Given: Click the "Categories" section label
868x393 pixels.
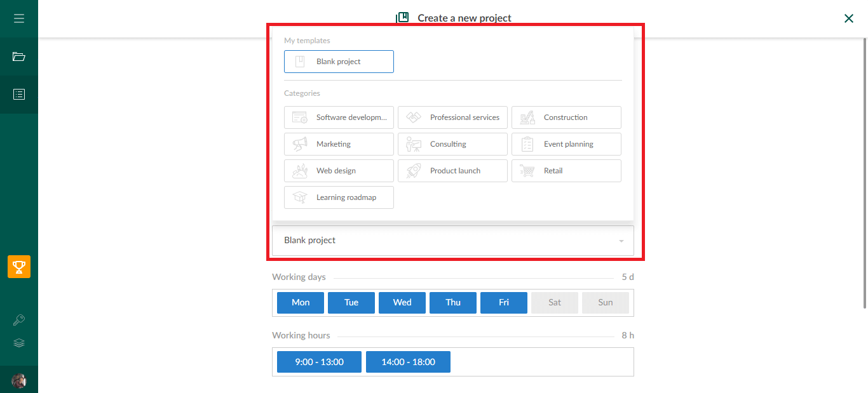Looking at the screenshot, I should 302,93.
